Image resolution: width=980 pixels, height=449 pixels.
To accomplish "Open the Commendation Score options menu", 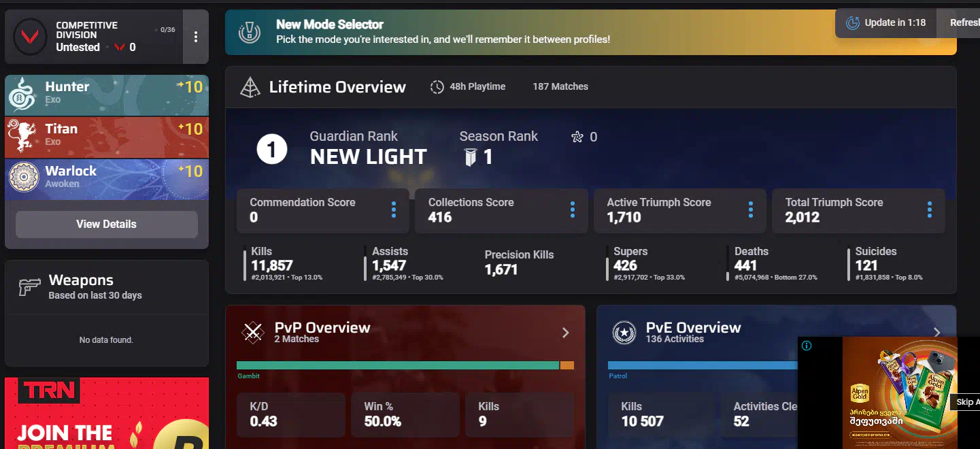I will [x=394, y=210].
